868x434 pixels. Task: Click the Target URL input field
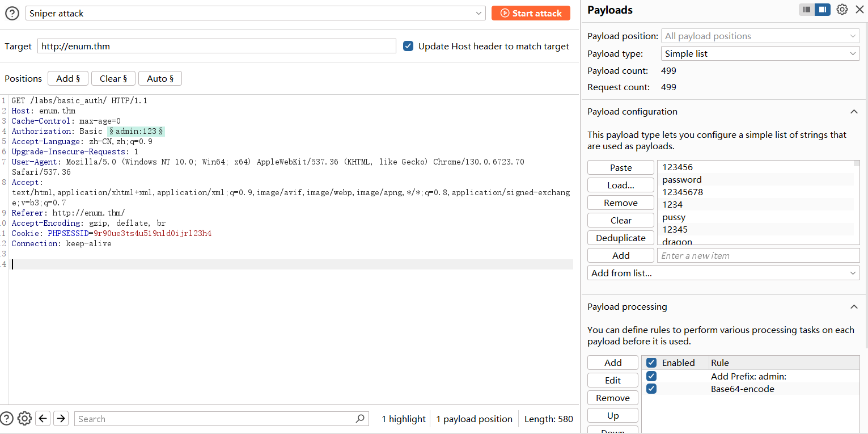coord(217,46)
